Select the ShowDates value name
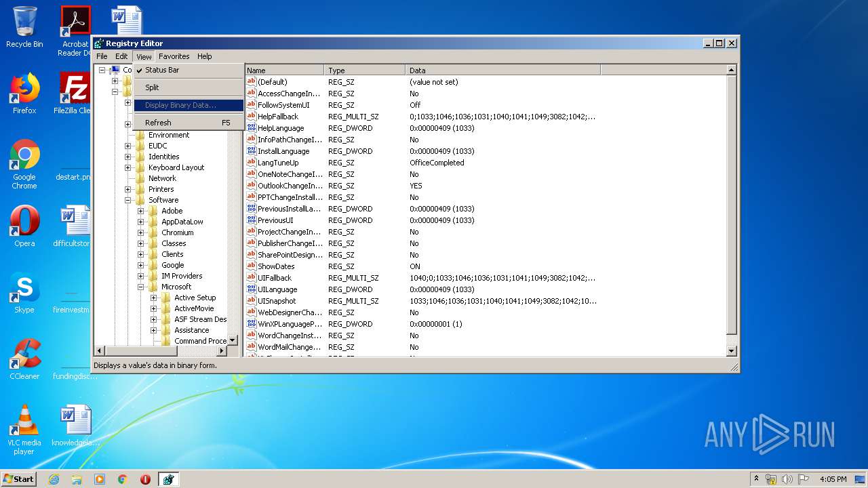Screen dimensions: 868x488 tap(276, 266)
